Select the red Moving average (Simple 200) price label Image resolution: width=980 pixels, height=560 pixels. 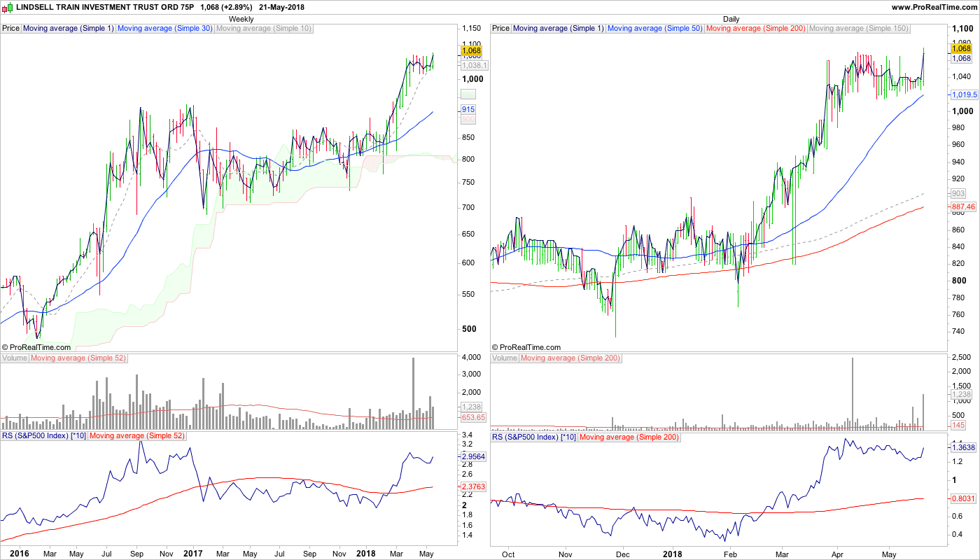click(x=756, y=29)
